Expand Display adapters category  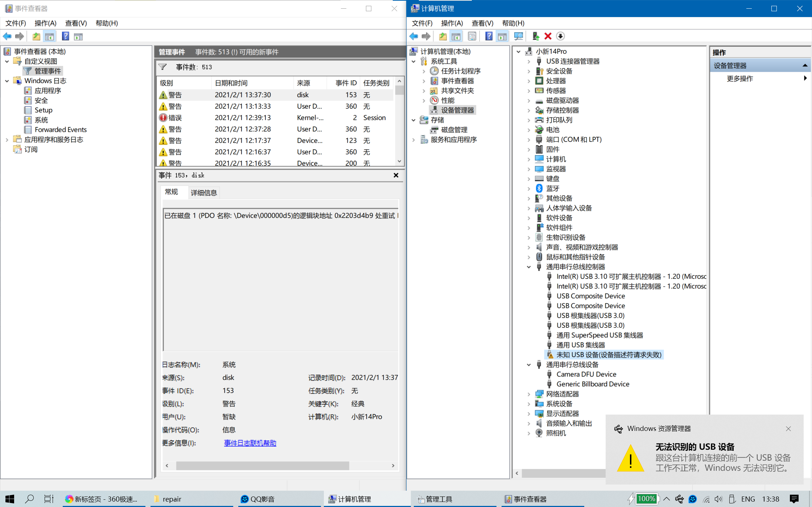click(x=529, y=414)
